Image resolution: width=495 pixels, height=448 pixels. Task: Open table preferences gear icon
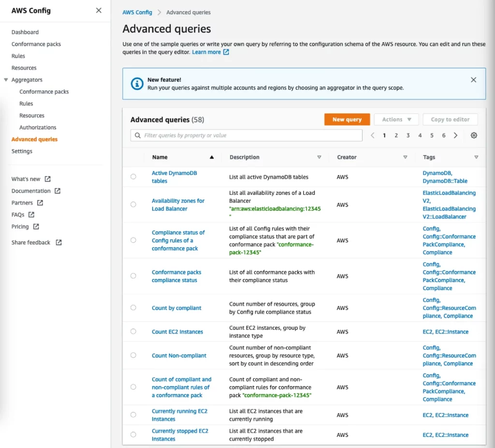point(474,135)
